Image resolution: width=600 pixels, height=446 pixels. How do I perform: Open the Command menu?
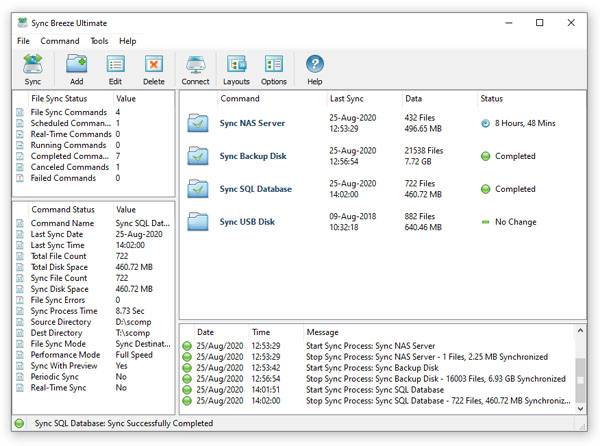pyautogui.click(x=60, y=41)
